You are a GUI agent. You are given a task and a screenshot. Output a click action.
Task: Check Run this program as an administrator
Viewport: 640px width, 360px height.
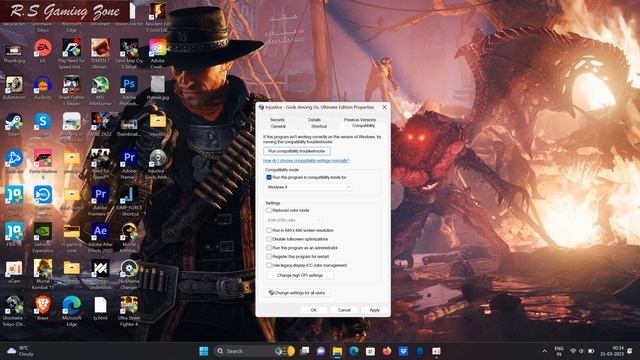click(269, 248)
